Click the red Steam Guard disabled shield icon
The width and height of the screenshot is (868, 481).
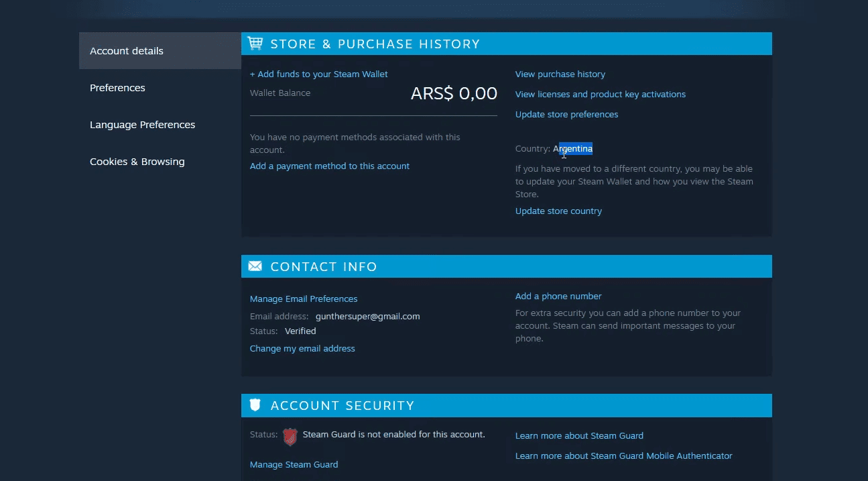(x=290, y=437)
